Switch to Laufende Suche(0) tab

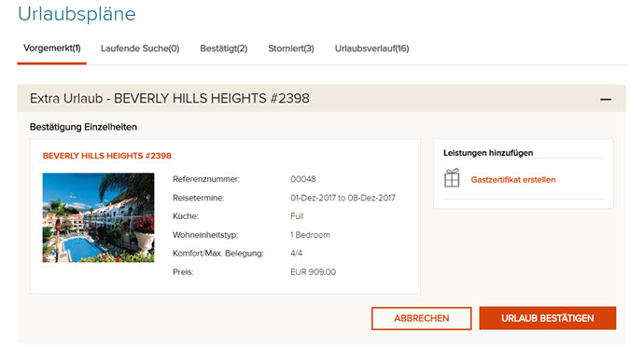tap(140, 49)
